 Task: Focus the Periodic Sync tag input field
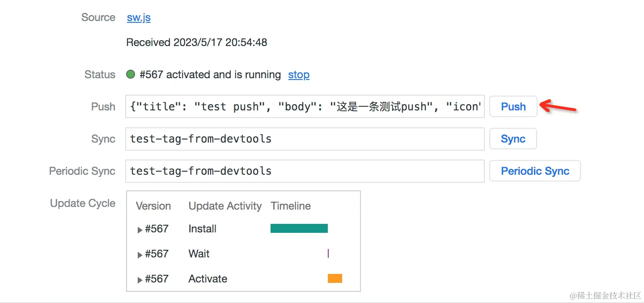(x=305, y=171)
